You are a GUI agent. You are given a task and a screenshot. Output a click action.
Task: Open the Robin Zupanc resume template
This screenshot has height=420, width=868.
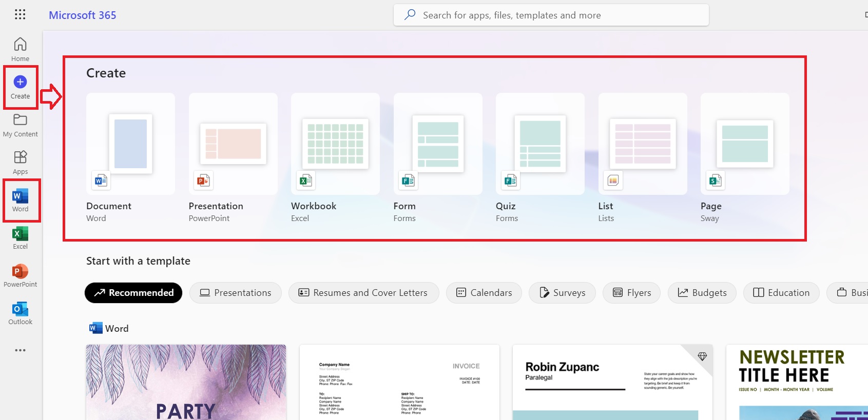613,382
